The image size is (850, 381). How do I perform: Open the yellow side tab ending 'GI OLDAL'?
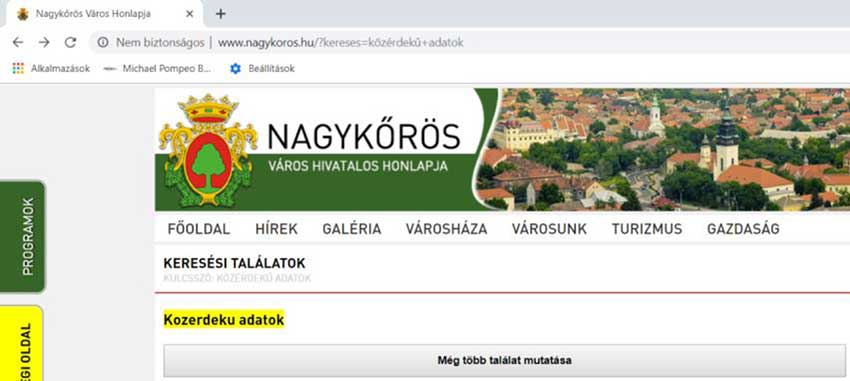22,344
